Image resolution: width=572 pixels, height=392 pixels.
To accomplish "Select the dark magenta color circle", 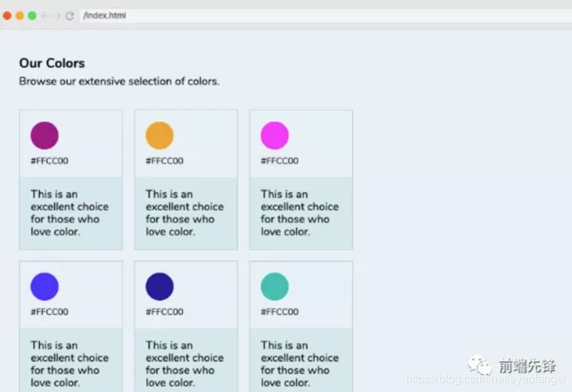I will point(44,135).
